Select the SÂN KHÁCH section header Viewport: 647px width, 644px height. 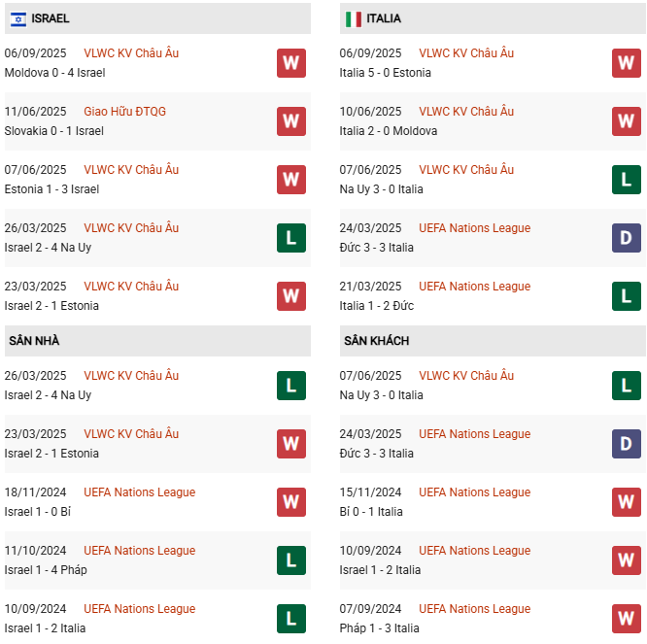point(376,341)
